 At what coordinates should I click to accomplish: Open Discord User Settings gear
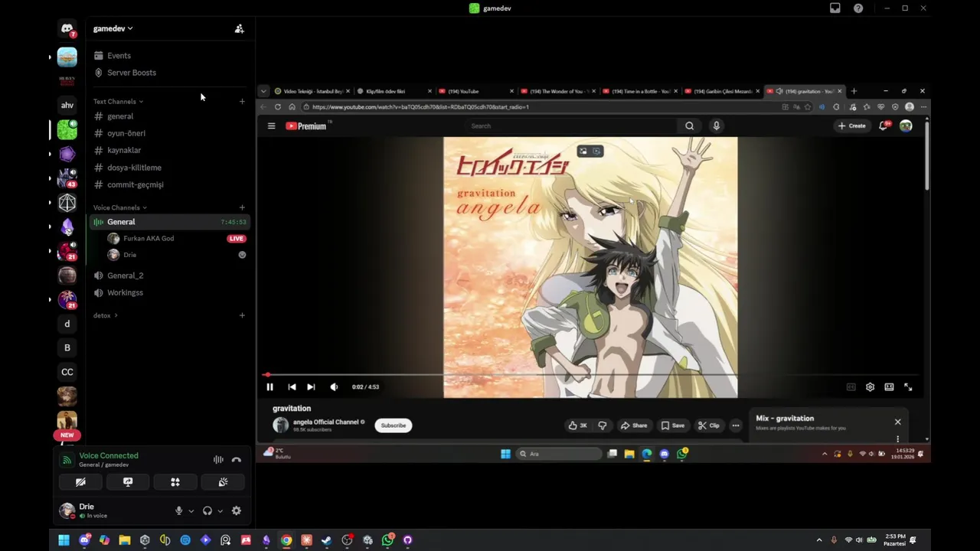[x=237, y=510]
